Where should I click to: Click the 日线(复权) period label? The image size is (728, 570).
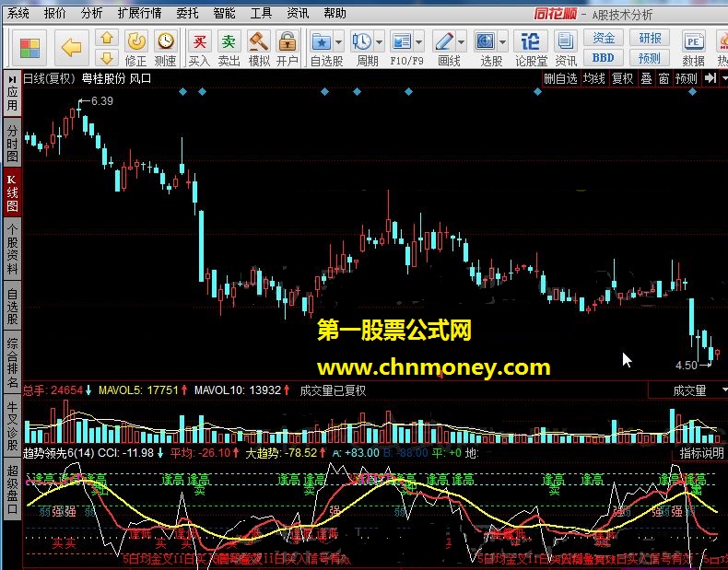point(49,79)
